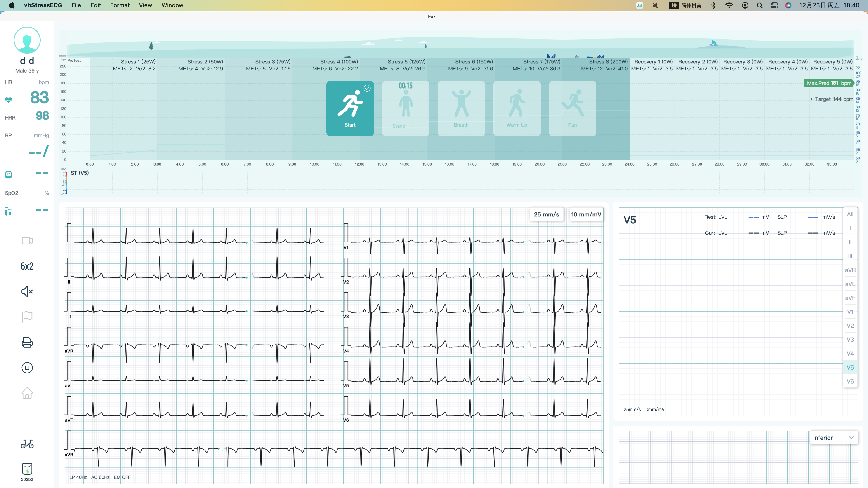Select lead III in lead list
The height and width of the screenshot is (488, 868).
850,256
